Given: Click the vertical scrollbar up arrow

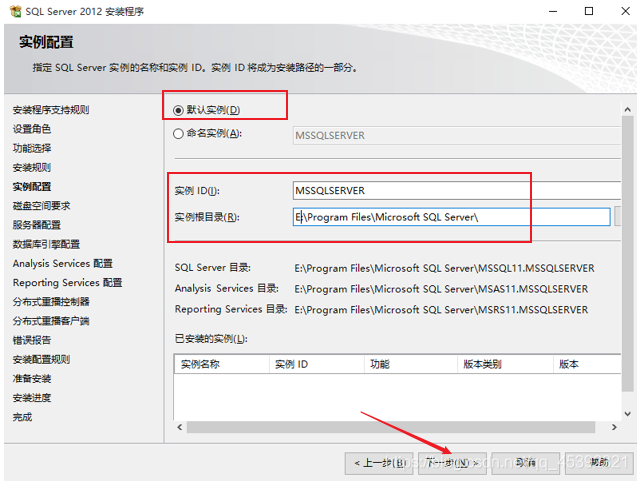Looking at the screenshot, I should (627, 109).
